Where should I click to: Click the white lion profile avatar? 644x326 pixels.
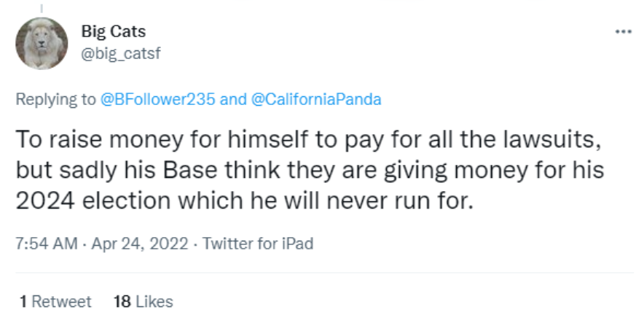pos(42,43)
